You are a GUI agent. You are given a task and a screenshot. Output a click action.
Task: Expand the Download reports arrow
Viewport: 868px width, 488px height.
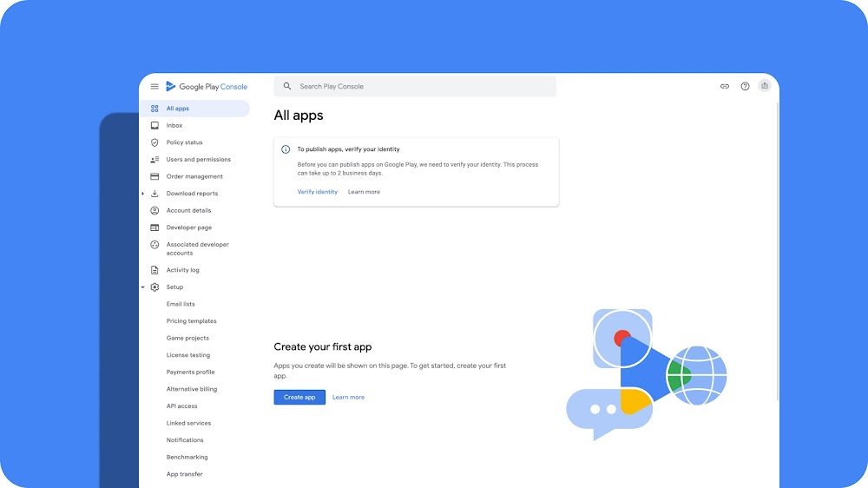coord(143,194)
